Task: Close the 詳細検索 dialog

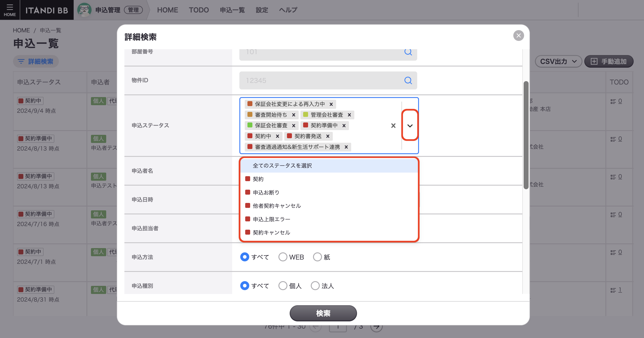Action: pos(518,36)
